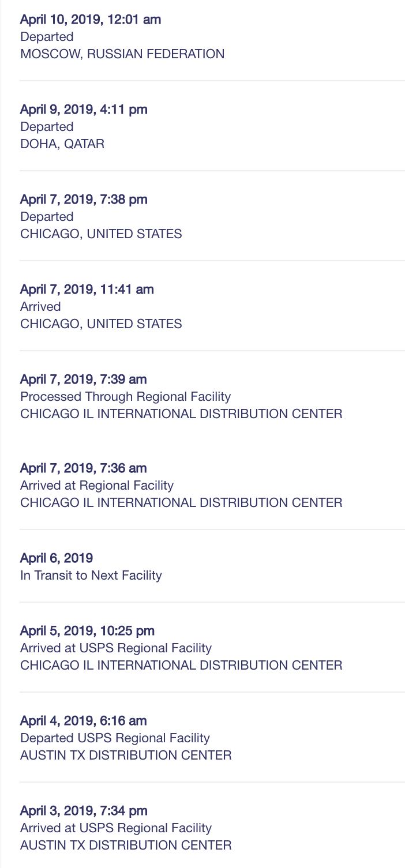Select the MOSCOW, RUSSIAN FEDERATION location text
The image size is (405, 868).
point(122,54)
